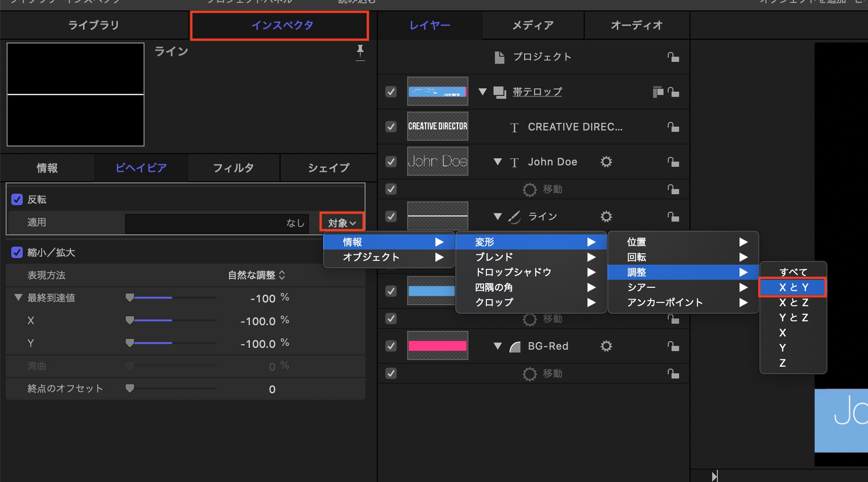Collapse the John Doe layer triangle

[497, 162]
